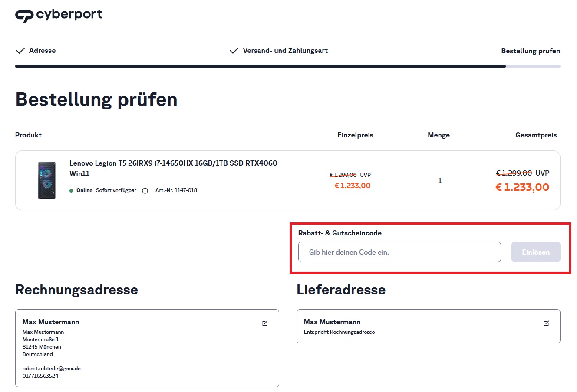Edit the Rechnungsadresse with its pencil icon
The height and width of the screenshot is (392, 577).
tap(265, 323)
